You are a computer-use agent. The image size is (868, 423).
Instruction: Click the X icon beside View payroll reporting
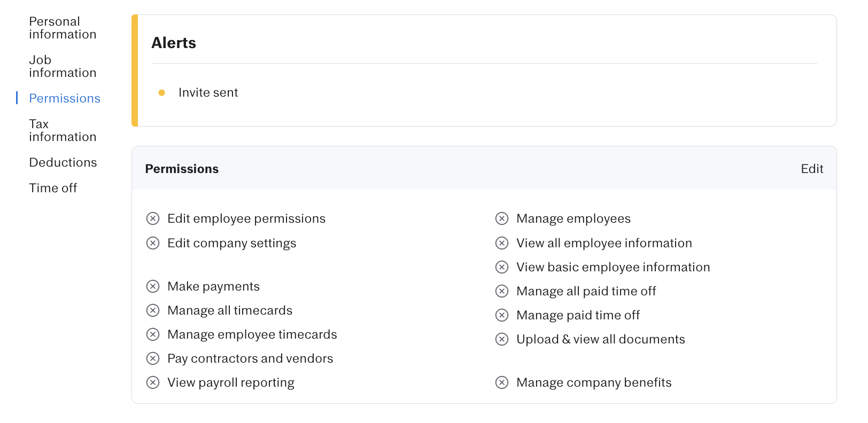(x=153, y=382)
